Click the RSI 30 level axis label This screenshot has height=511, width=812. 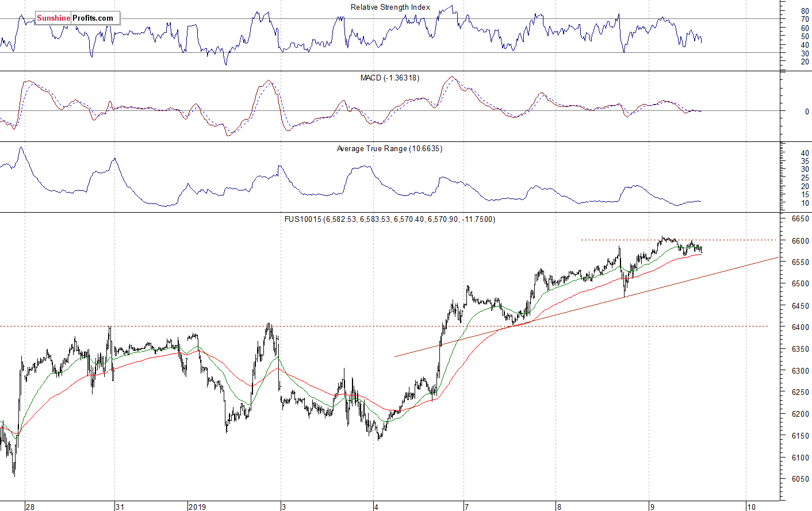tap(805, 53)
